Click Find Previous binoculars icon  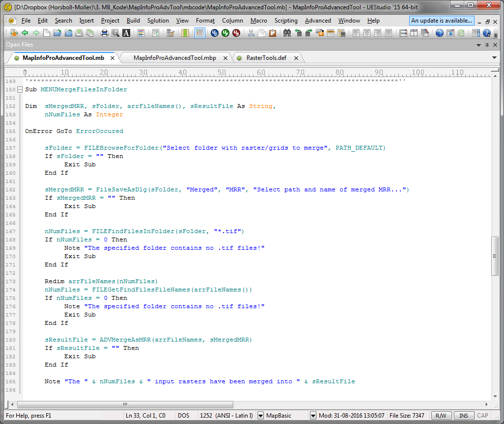pyautogui.click(x=298, y=33)
